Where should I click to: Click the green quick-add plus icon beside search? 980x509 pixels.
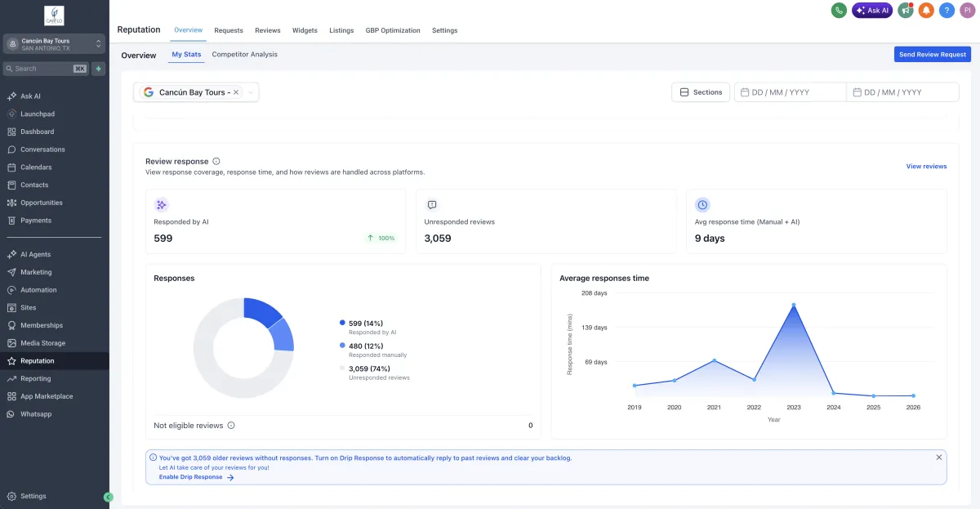click(99, 69)
